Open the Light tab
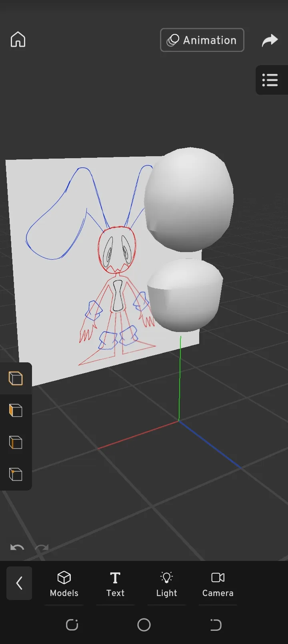Screen dimensions: 288x644 (166, 584)
